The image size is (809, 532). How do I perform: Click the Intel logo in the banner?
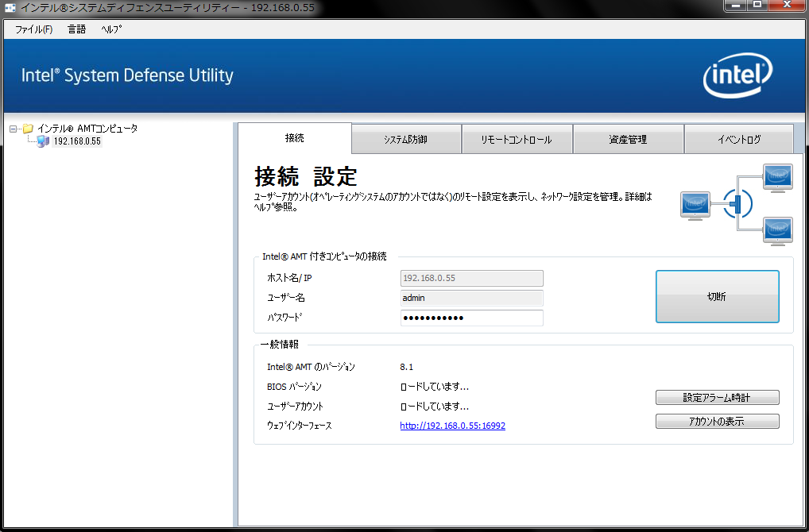pyautogui.click(x=737, y=76)
